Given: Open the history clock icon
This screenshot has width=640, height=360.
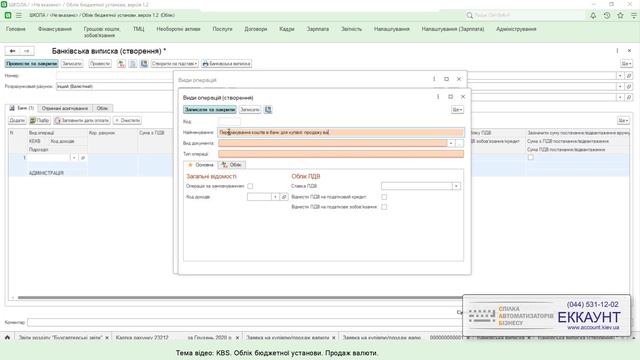Looking at the screenshot, I should tap(607, 15).
